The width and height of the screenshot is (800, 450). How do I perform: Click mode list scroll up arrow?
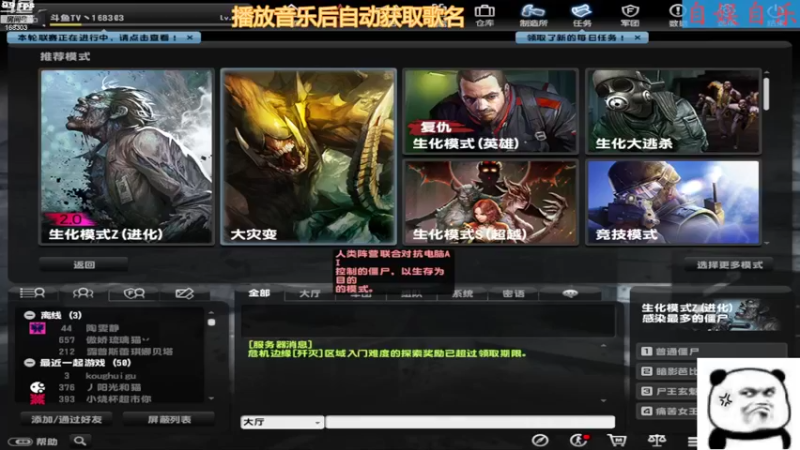(766, 73)
